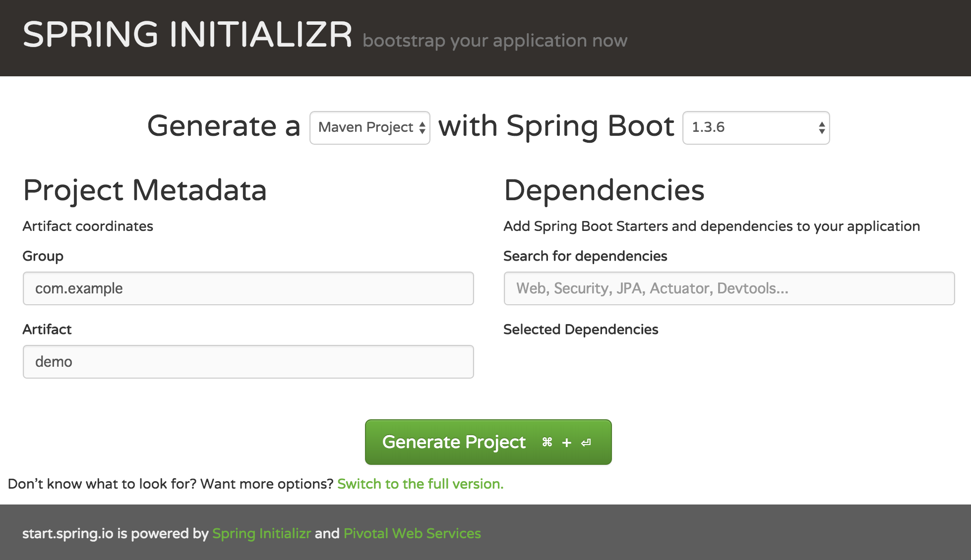Screen dimensions: 971x560
Task: Click the Artifact label above demo field
Action: [x=47, y=330]
